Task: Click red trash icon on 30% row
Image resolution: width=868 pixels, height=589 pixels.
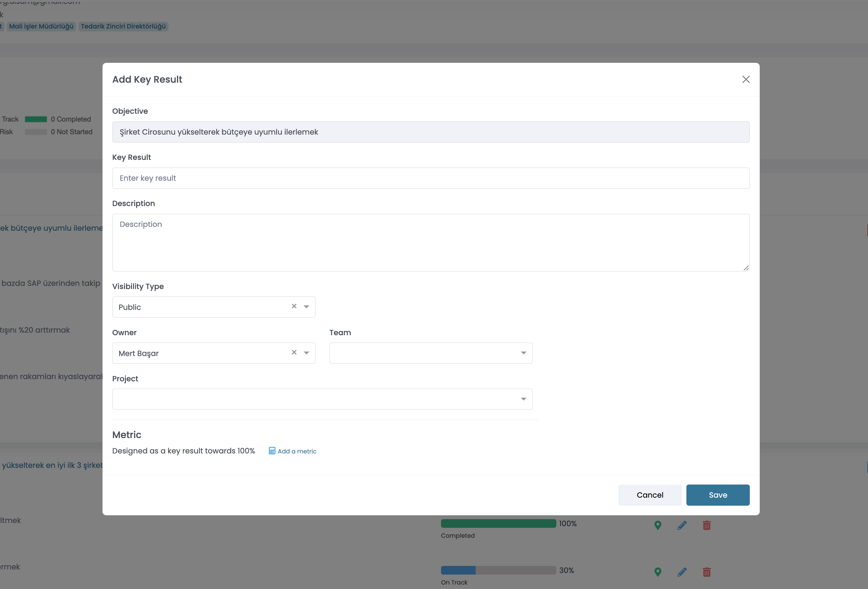Action: coord(706,572)
